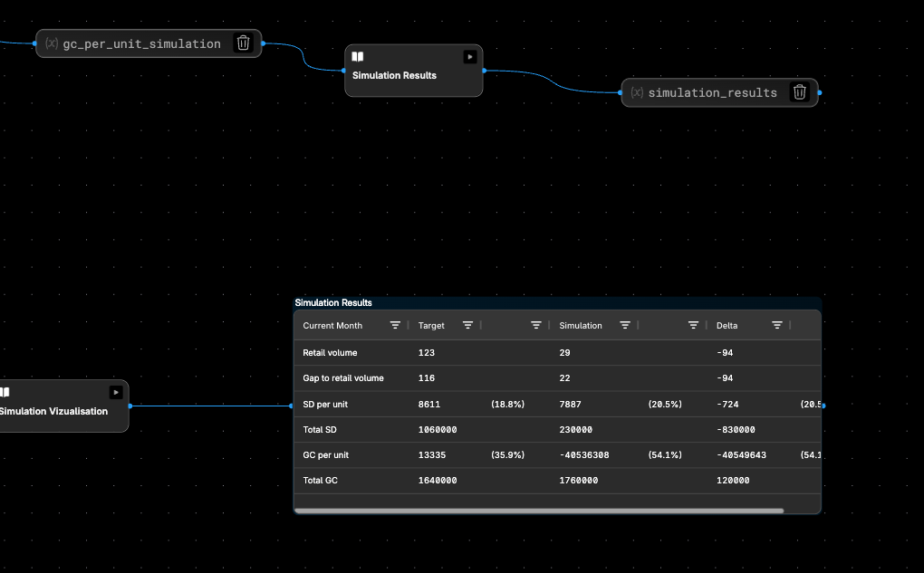
Task: Sort by the Simulation column header
Action: point(581,326)
